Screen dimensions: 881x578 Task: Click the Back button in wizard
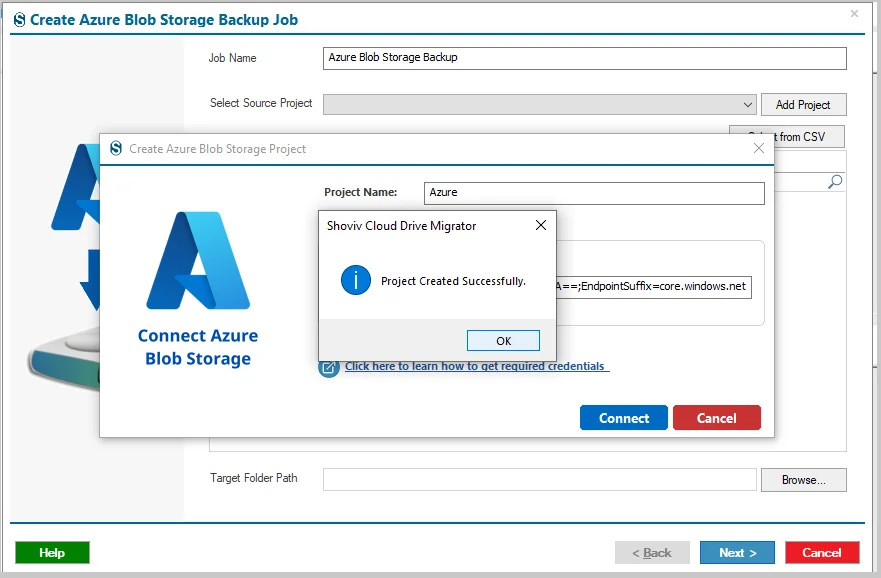[652, 553]
